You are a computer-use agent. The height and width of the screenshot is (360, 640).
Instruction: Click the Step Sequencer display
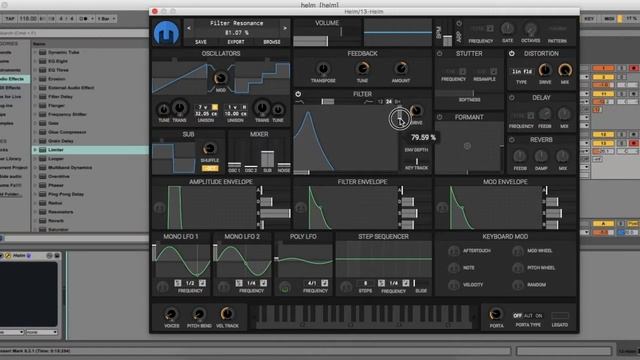coord(384,259)
